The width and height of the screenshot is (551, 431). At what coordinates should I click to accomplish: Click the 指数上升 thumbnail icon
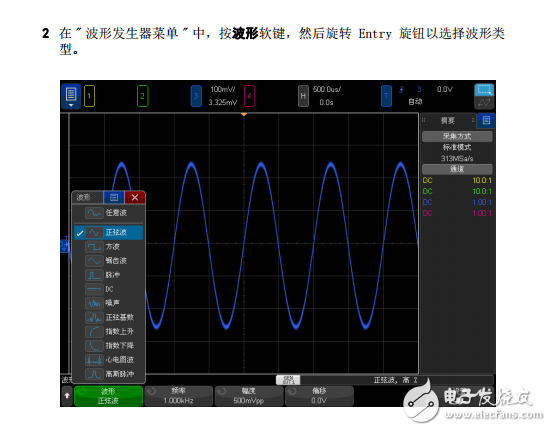pos(94,331)
